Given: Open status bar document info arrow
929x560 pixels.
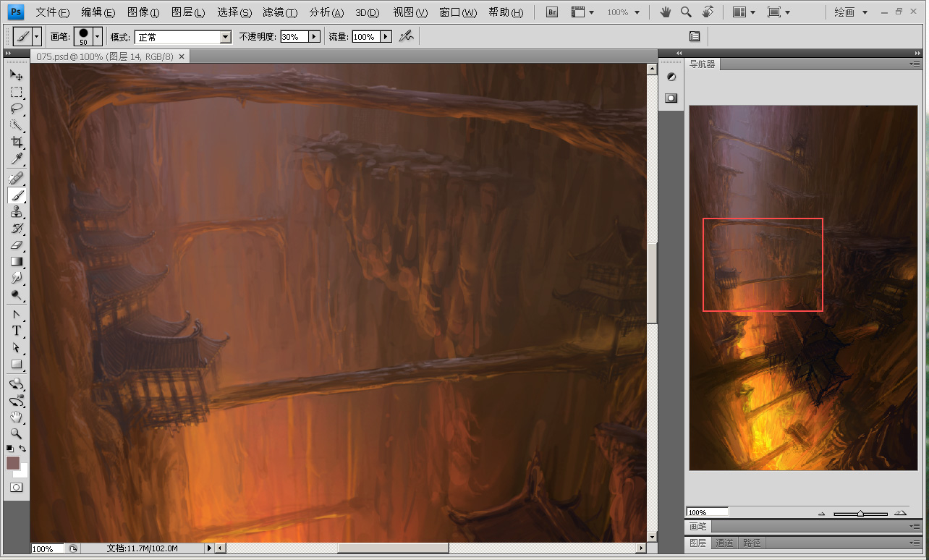Looking at the screenshot, I should pyautogui.click(x=210, y=548).
